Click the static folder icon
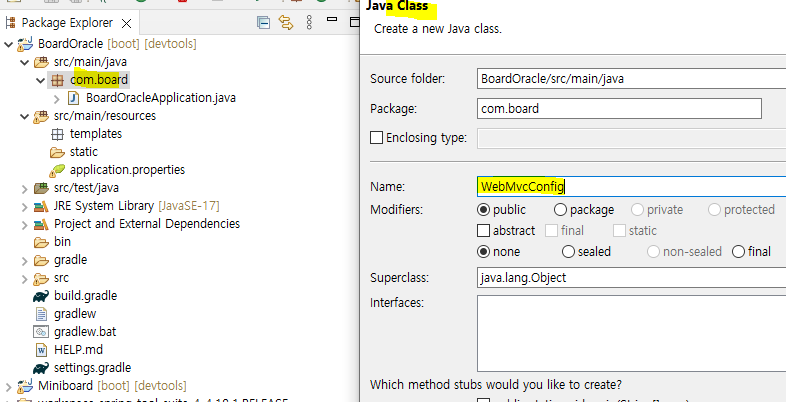The image size is (786, 402). (57, 152)
